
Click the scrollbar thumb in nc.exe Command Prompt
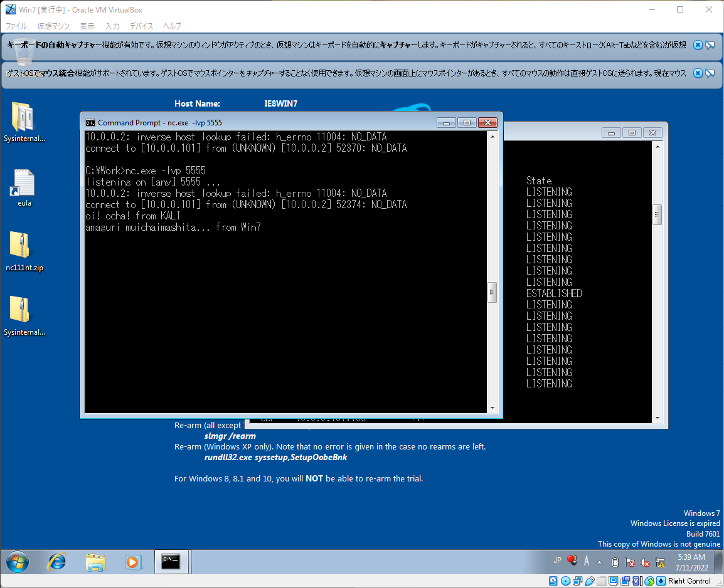coord(492,292)
